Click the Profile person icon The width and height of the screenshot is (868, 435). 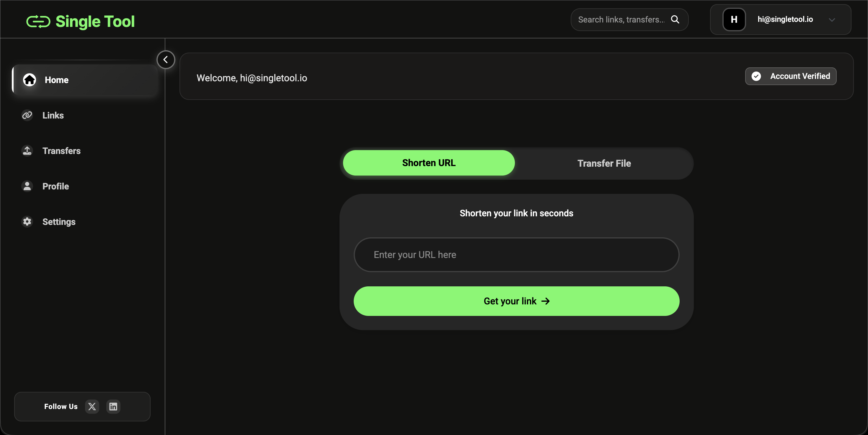27,186
